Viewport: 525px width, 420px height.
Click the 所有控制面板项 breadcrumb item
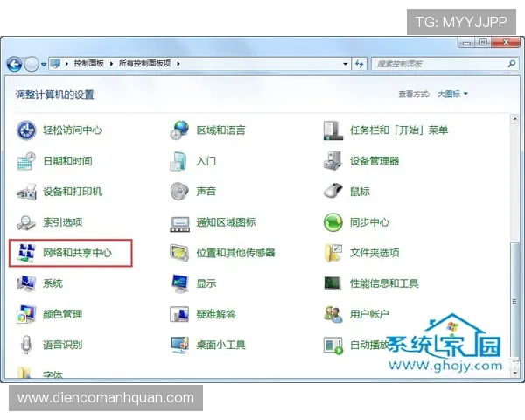pos(145,64)
